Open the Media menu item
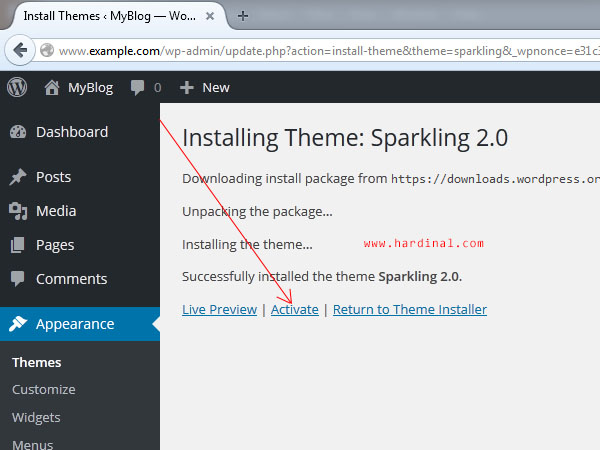 [80, 211]
